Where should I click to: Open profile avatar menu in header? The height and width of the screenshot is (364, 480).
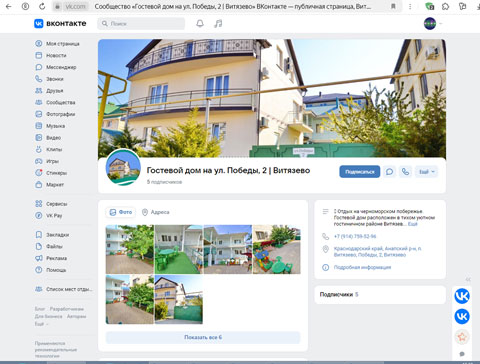(430, 24)
